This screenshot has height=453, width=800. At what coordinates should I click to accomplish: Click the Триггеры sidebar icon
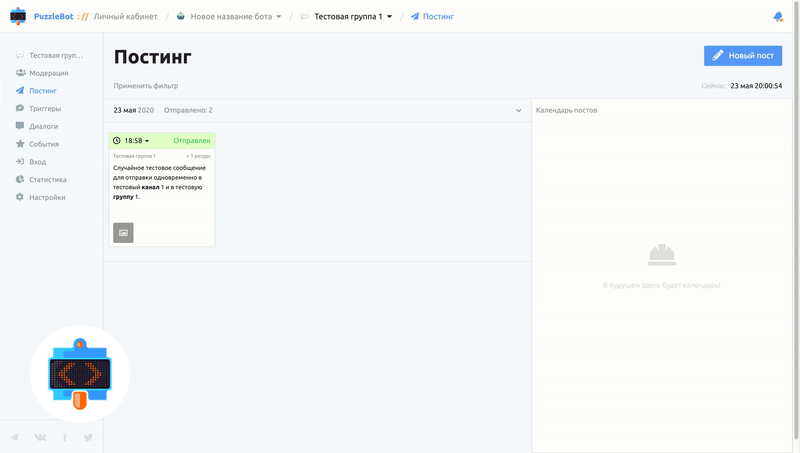(x=20, y=108)
